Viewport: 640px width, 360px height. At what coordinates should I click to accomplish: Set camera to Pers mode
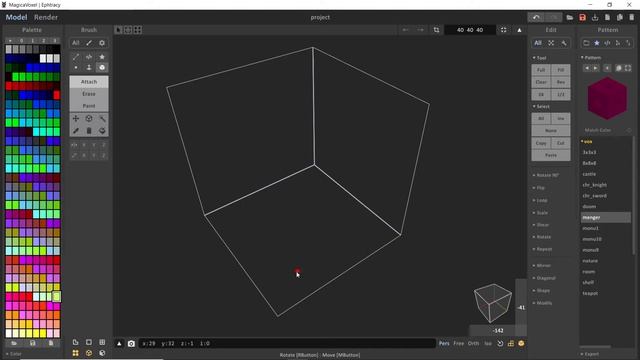tap(444, 344)
